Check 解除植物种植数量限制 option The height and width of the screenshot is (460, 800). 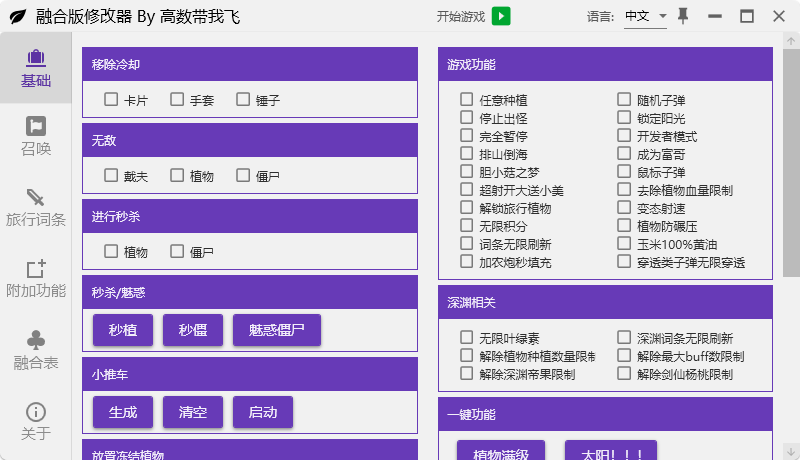tap(466, 355)
